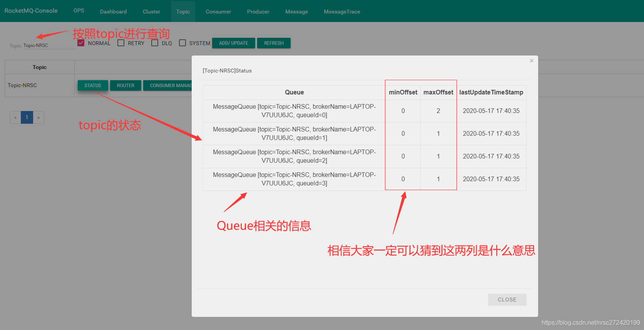This screenshot has height=330, width=644.
Task: Go to previous page with « arrow
Action: pos(15,117)
